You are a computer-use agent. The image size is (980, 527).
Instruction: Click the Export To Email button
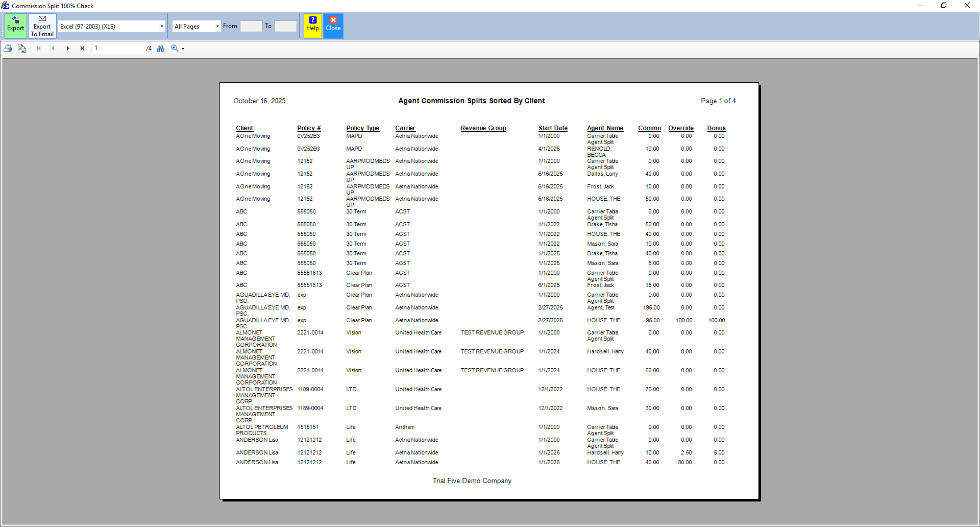click(x=42, y=26)
